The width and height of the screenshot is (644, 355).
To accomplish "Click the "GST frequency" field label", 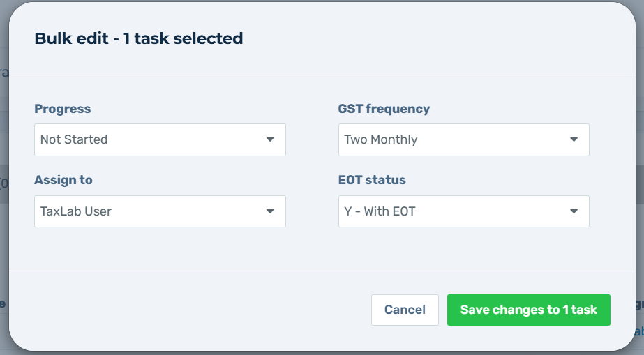I will point(384,109).
